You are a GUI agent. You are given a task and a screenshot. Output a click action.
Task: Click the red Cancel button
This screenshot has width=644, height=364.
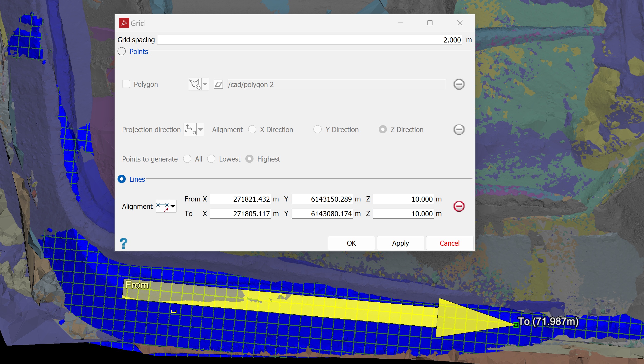click(449, 243)
